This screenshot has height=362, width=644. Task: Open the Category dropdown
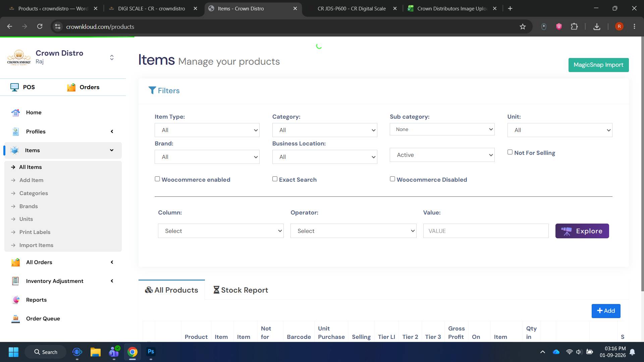pos(325,130)
